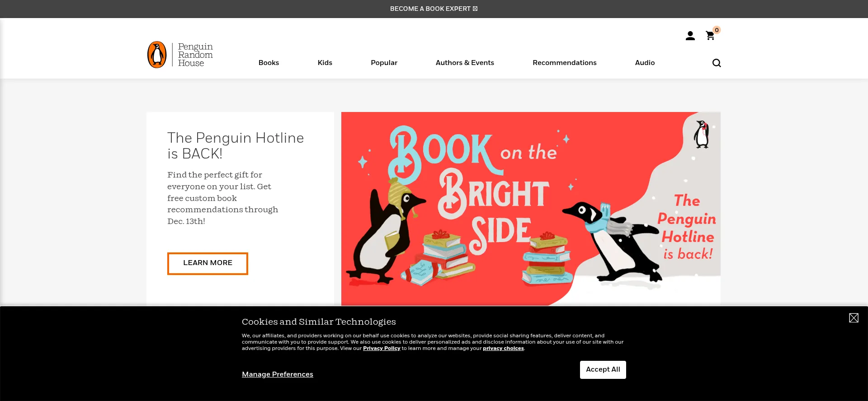Screen dimensions: 868x401
Task: Open Manage Preferences link
Action: 278,374
